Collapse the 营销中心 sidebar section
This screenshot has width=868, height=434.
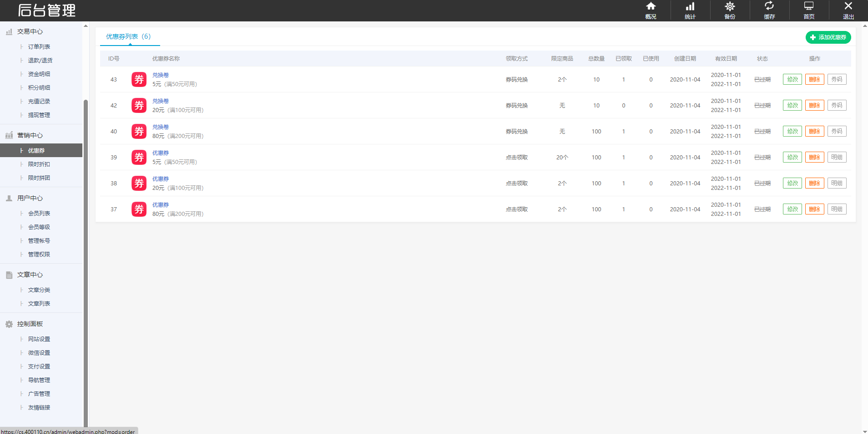[x=30, y=135]
